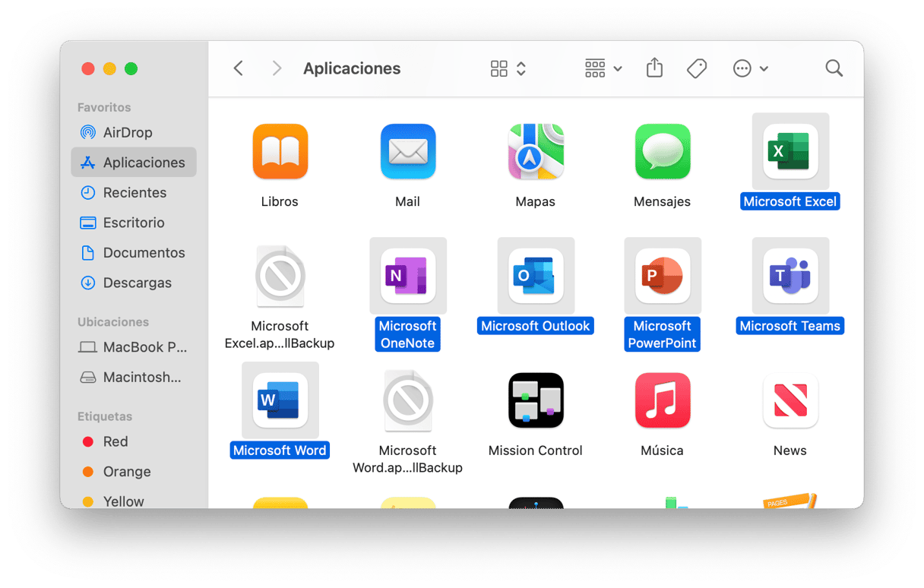The width and height of the screenshot is (924, 588).
Task: Click the "News" name label
Action: pos(790,450)
